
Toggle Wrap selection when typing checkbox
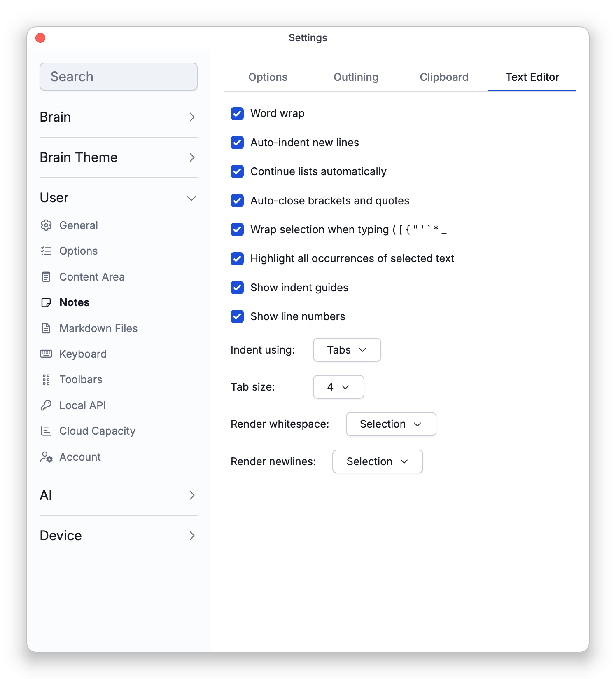(237, 229)
